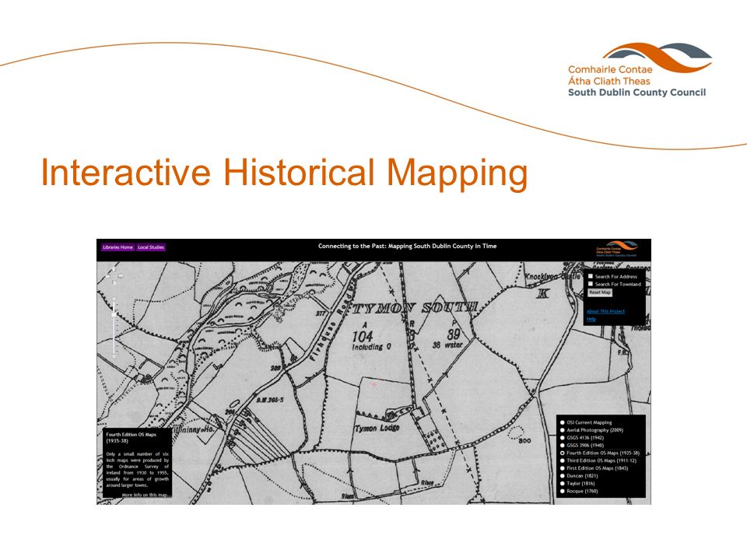Click the 104 acreage number on the map
Screen dimensions: 747x560
(x=363, y=336)
